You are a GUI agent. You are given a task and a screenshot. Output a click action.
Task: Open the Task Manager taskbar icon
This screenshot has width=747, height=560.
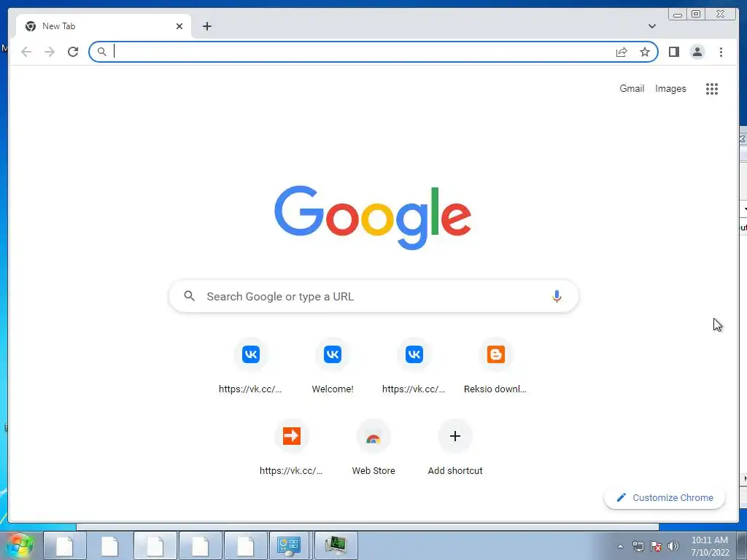pyautogui.click(x=336, y=545)
